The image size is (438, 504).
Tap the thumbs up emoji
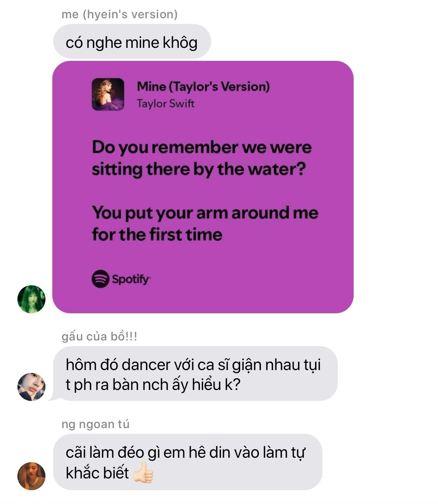[143, 473]
